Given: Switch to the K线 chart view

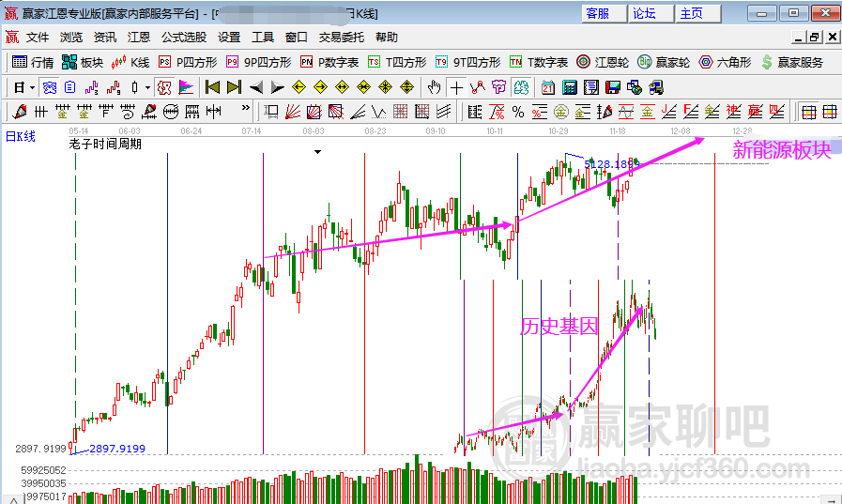Looking at the screenshot, I should pyautogui.click(x=130, y=62).
